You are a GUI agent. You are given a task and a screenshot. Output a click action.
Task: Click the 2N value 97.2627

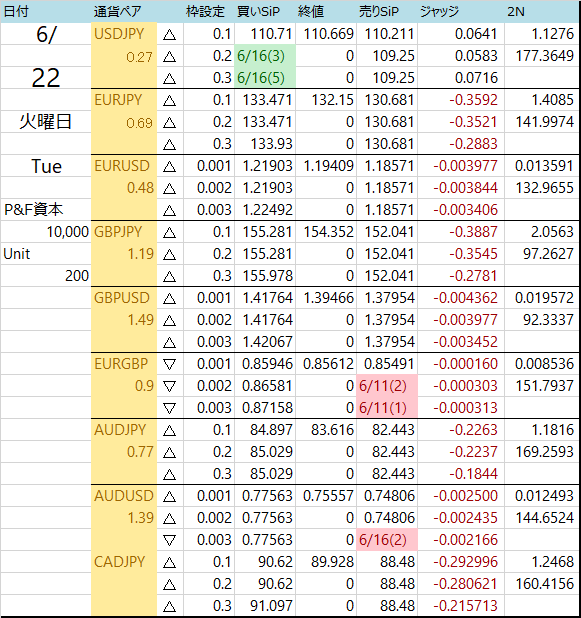tap(548, 254)
